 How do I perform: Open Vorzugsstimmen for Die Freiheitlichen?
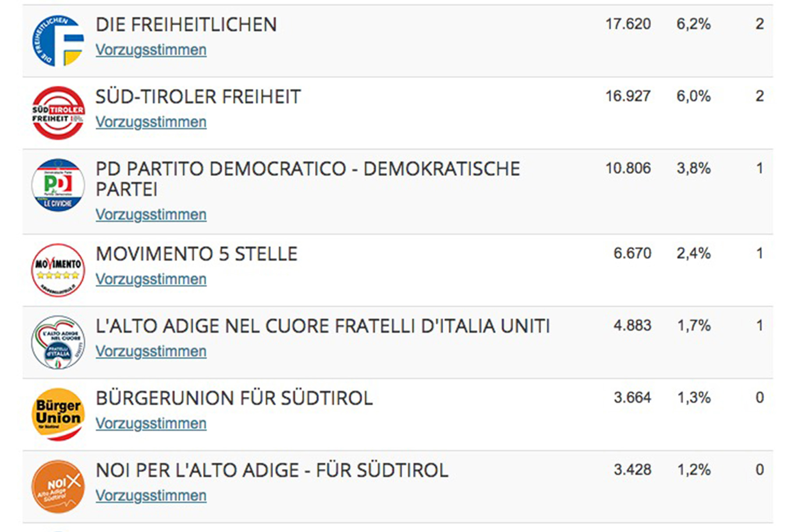pyautogui.click(x=151, y=50)
